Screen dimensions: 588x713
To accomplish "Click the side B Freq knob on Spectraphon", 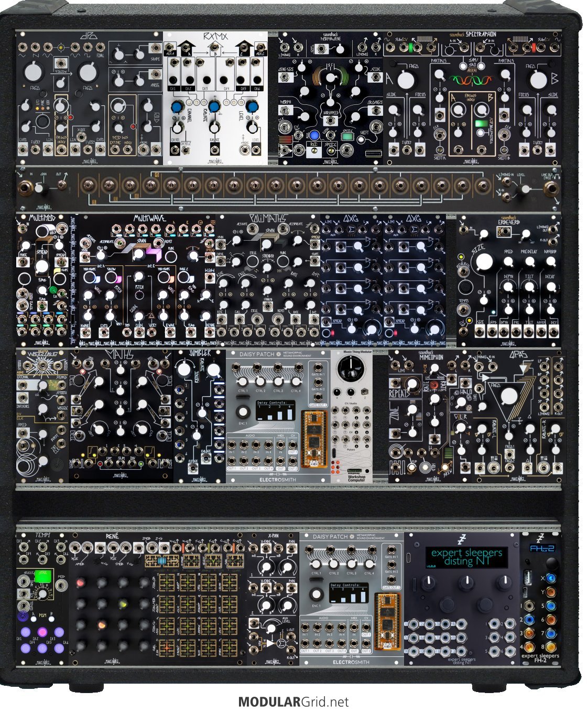I will [538, 81].
